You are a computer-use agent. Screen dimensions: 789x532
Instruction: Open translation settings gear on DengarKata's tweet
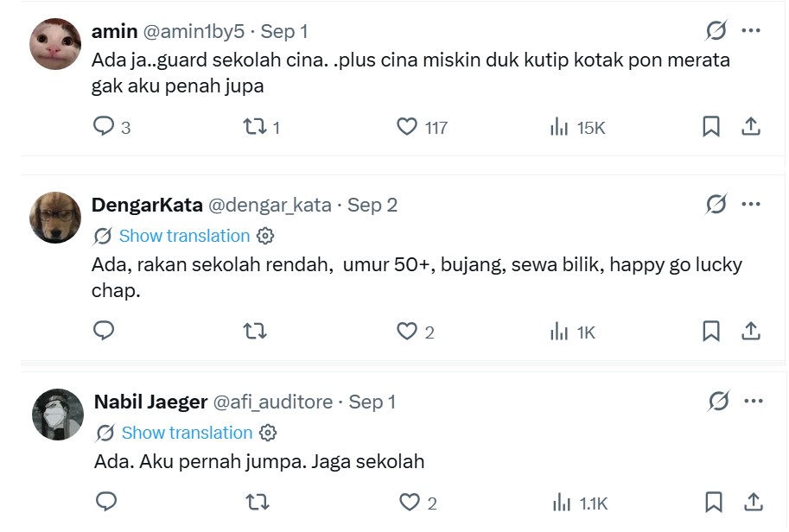click(265, 236)
